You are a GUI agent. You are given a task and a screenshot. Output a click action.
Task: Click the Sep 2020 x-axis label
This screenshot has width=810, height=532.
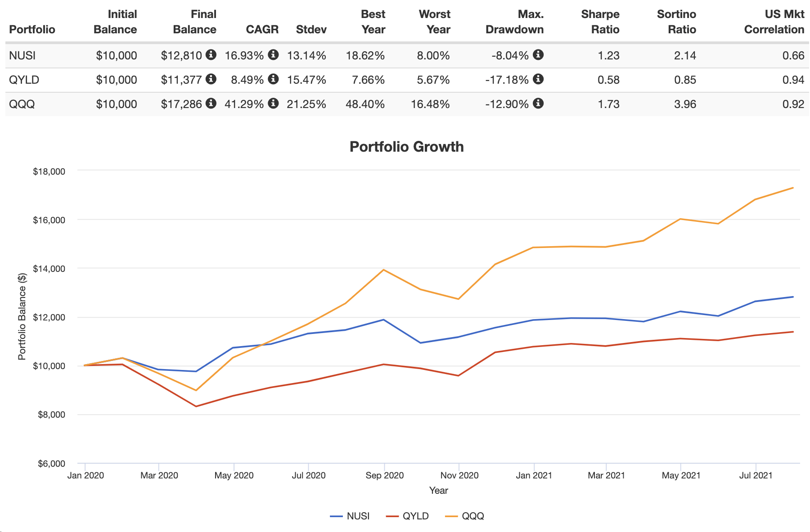384,476
